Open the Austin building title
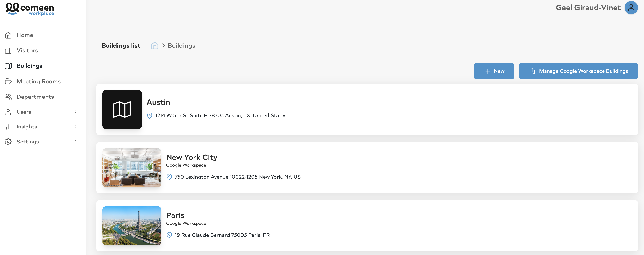This screenshot has width=644, height=255. pos(158,102)
